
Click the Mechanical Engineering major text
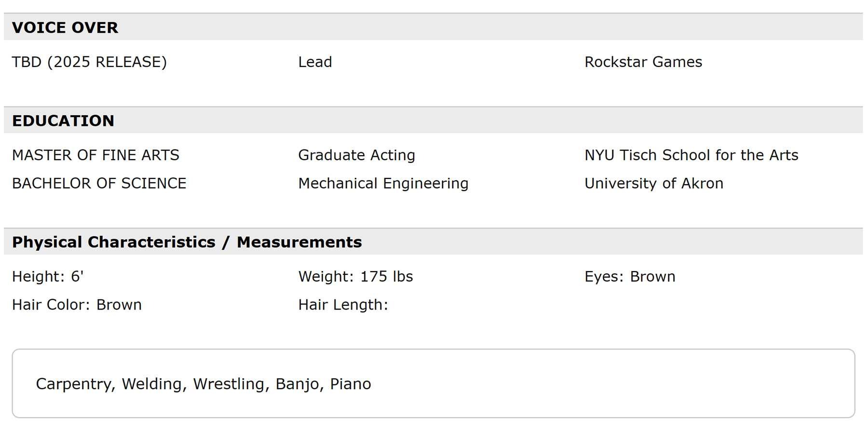pos(383,183)
